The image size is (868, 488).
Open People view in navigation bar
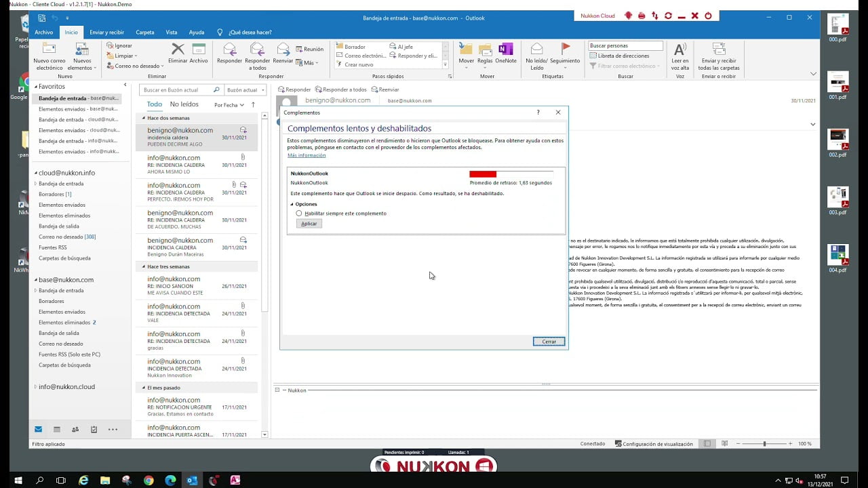[x=75, y=429]
